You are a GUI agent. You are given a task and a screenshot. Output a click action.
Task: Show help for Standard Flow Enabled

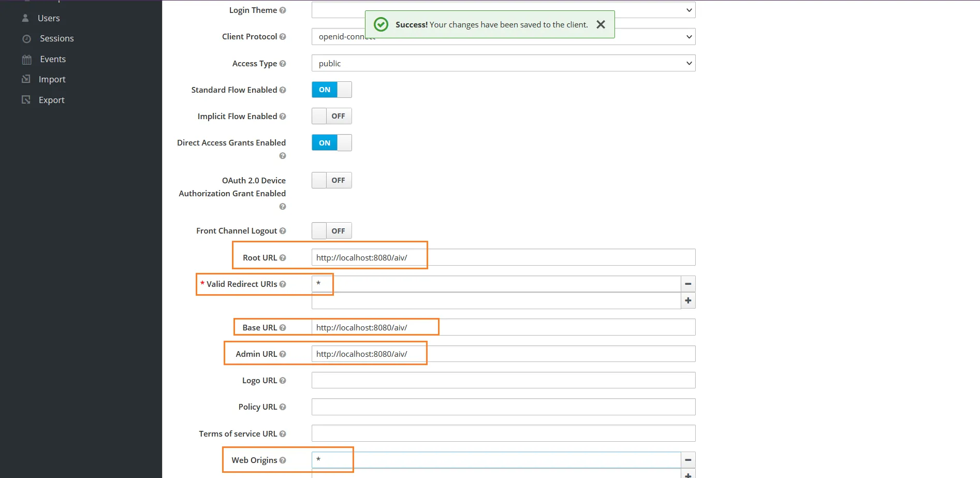tap(283, 90)
